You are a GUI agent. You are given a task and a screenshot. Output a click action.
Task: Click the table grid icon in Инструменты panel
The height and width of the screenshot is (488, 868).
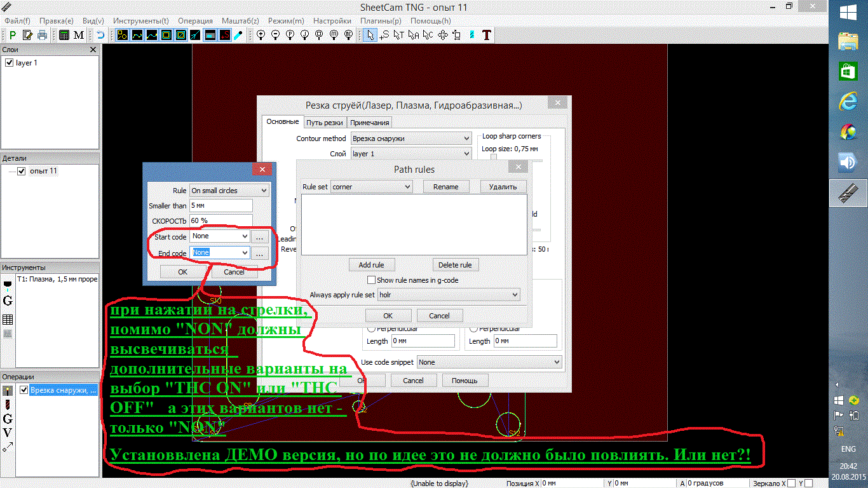8,319
